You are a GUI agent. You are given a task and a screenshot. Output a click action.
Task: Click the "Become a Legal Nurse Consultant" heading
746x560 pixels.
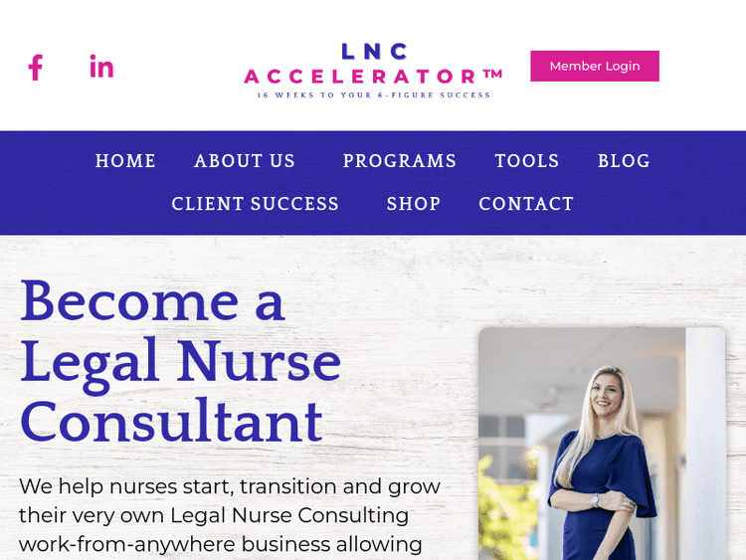pyautogui.click(x=181, y=362)
